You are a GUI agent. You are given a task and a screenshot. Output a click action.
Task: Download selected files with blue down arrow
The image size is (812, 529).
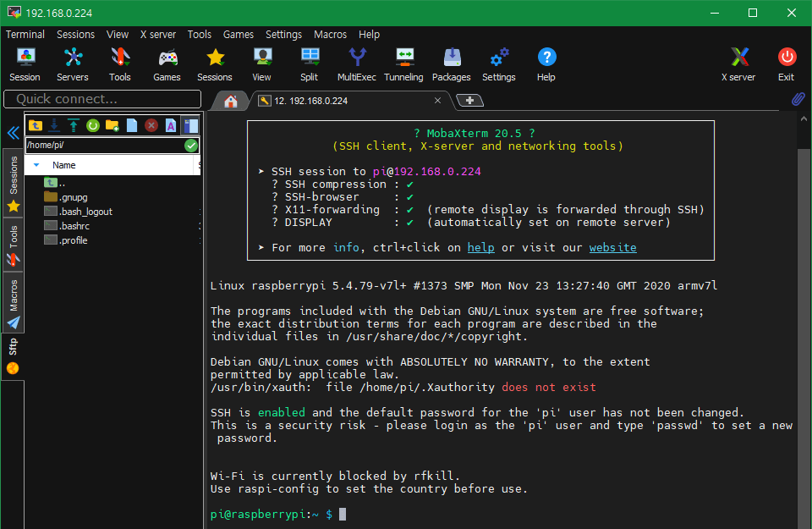54,125
